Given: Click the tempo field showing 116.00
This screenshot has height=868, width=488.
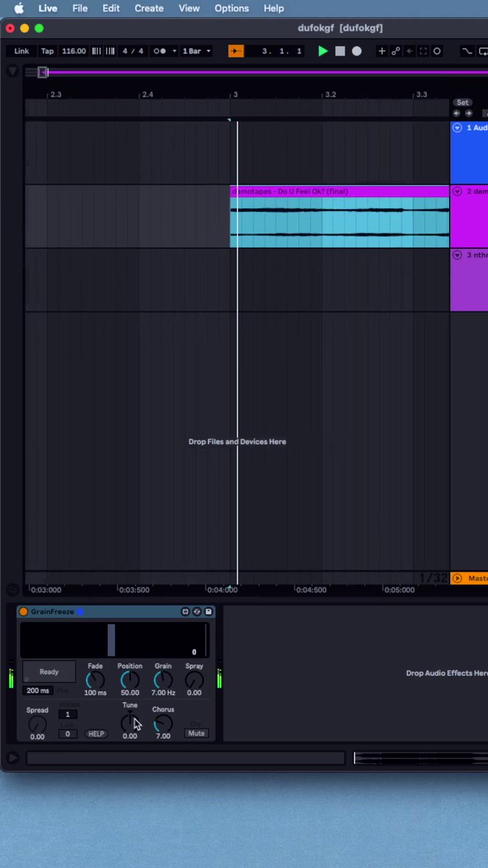Looking at the screenshot, I should [74, 51].
